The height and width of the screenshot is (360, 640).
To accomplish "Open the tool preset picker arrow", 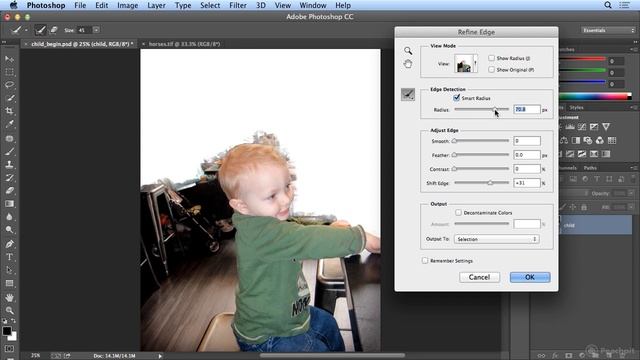I will 26,30.
